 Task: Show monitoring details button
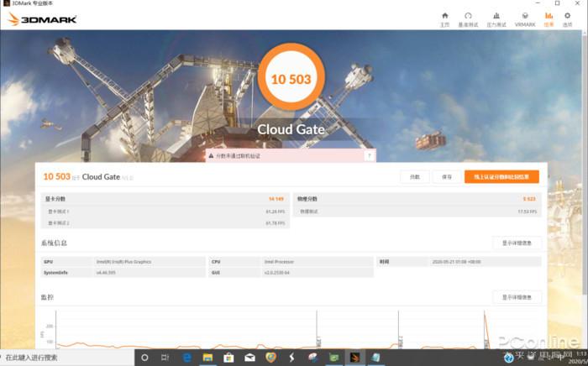pyautogui.click(x=517, y=297)
